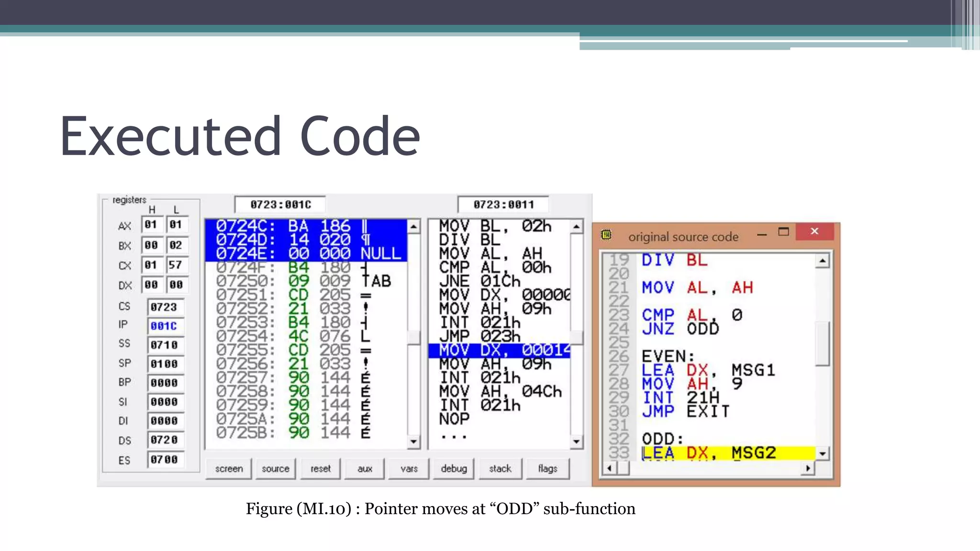The height and width of the screenshot is (551, 980).
Task: Open the vars button
Action: [x=409, y=469]
